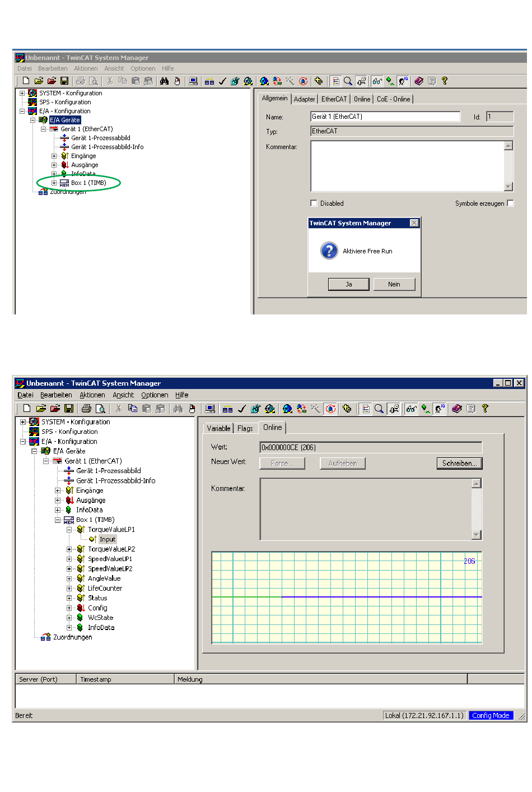Click eyeglasses watch icon in gray-titled window toolbar
This screenshot has width=532, height=792.
(377, 81)
